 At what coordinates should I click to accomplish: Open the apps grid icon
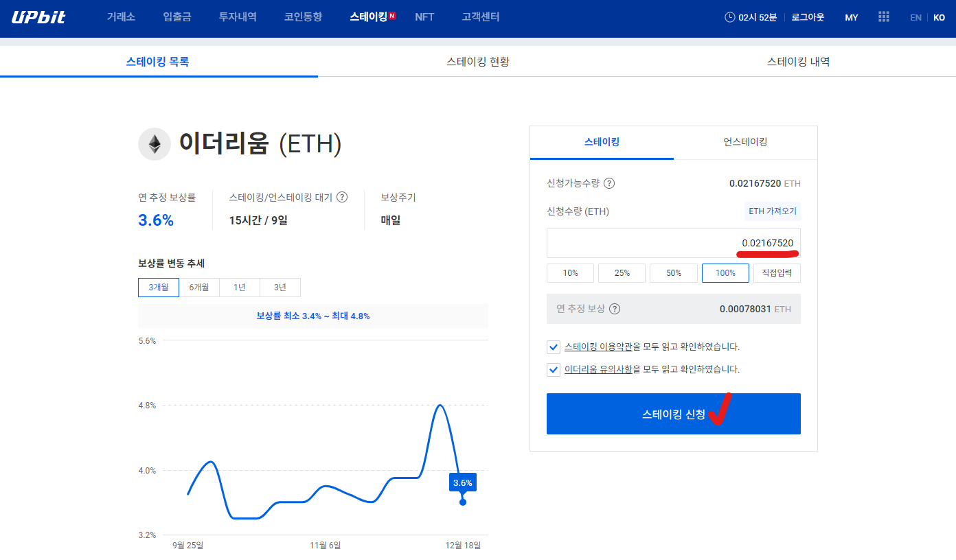tap(884, 17)
